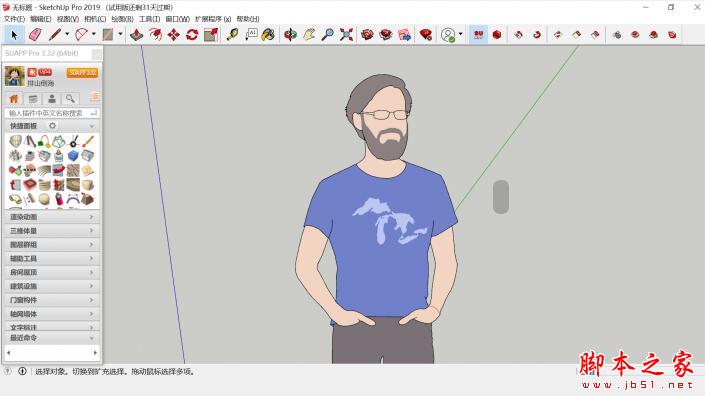Expand the 建筑设施 category
Screen dimensions: 705x396
pyautogui.click(x=52, y=286)
